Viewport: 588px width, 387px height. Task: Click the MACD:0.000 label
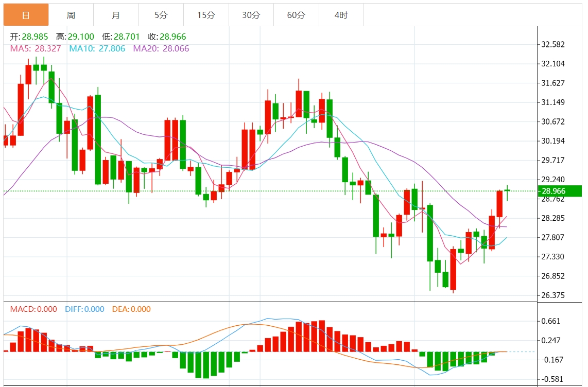[x=33, y=309]
